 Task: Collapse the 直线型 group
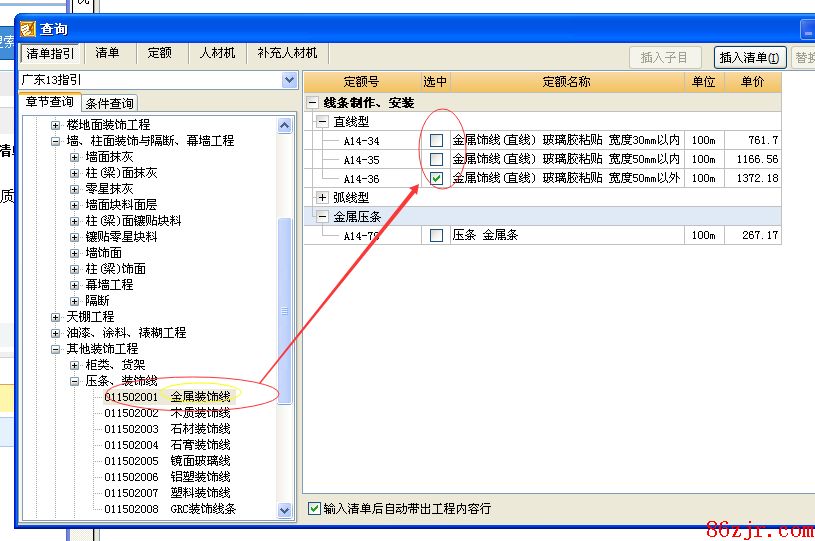[322, 121]
